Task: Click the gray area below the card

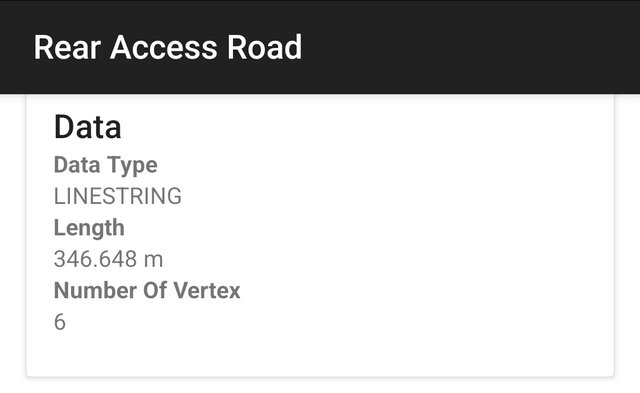Action: [x=320, y=385]
